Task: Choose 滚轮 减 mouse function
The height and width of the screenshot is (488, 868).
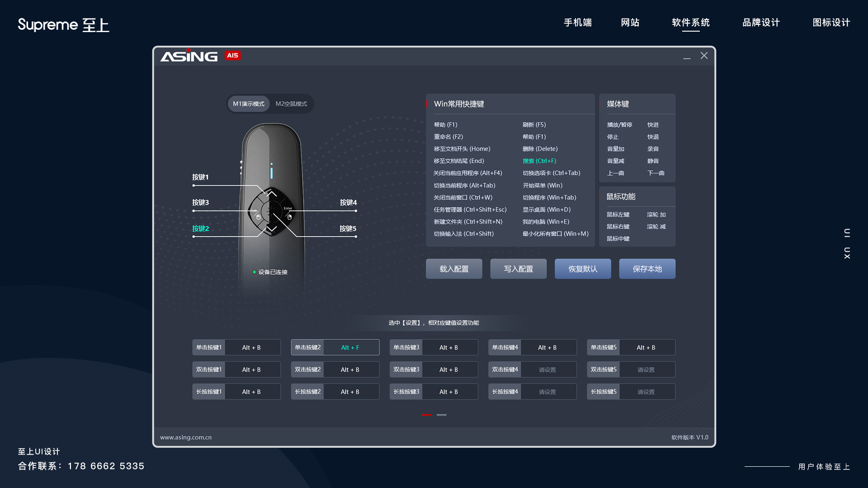Action: click(656, 227)
